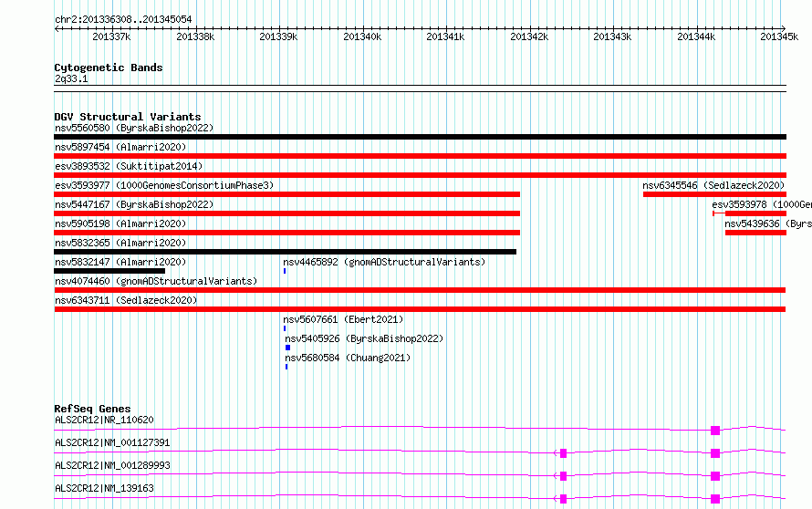Click the ALS2CR12|NR_110620 transcript label
The height and width of the screenshot is (509, 812).
(x=104, y=420)
